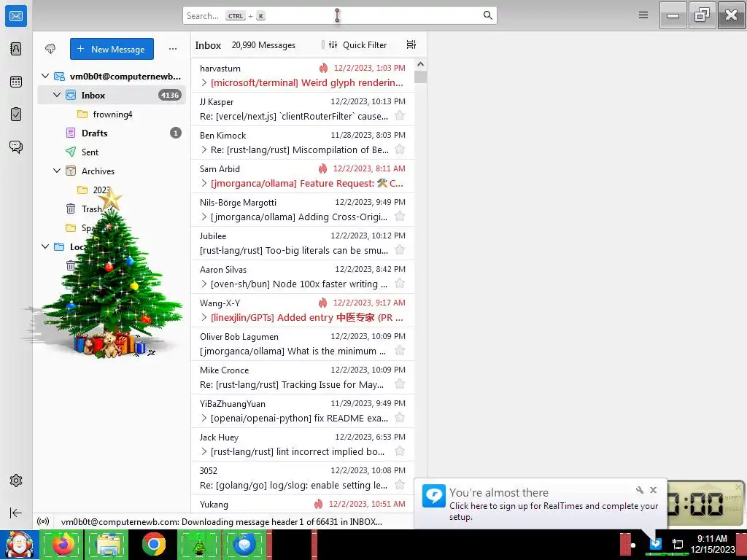Open message from 3052 about golang slog
Image resolution: width=747 pixels, height=560 pixels.
pyautogui.click(x=303, y=478)
